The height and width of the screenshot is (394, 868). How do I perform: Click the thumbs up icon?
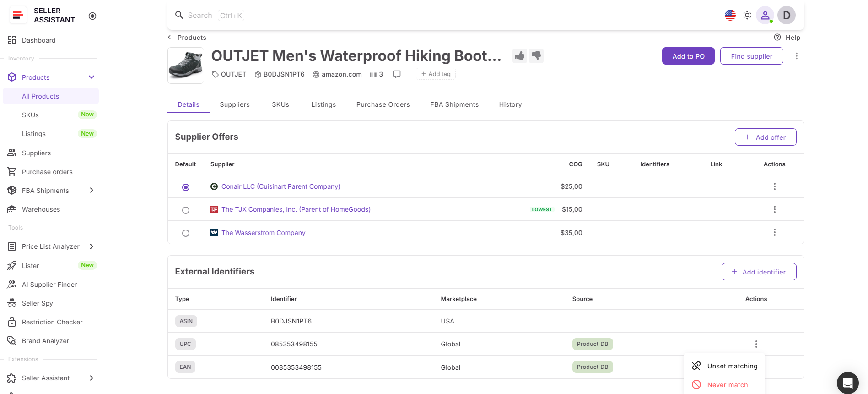(x=520, y=56)
